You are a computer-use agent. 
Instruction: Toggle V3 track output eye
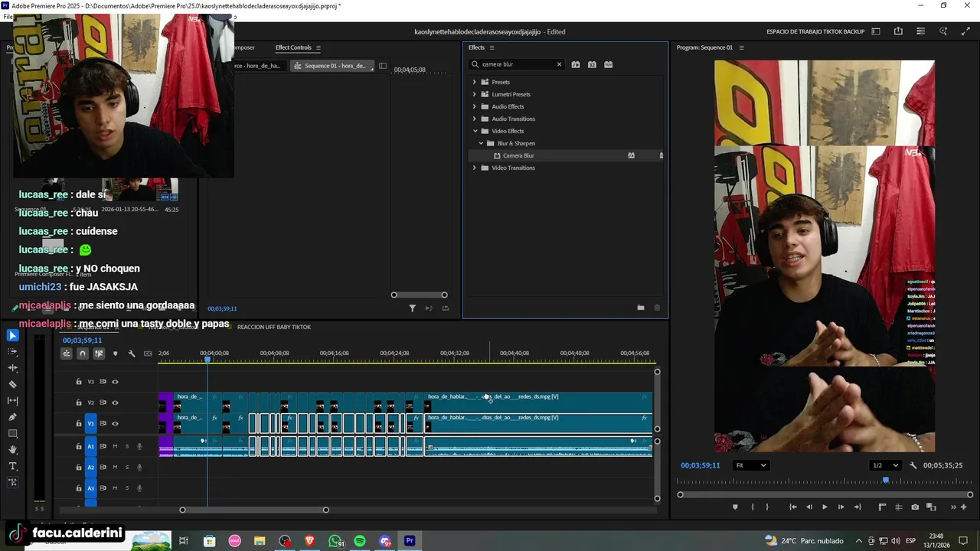(x=115, y=382)
